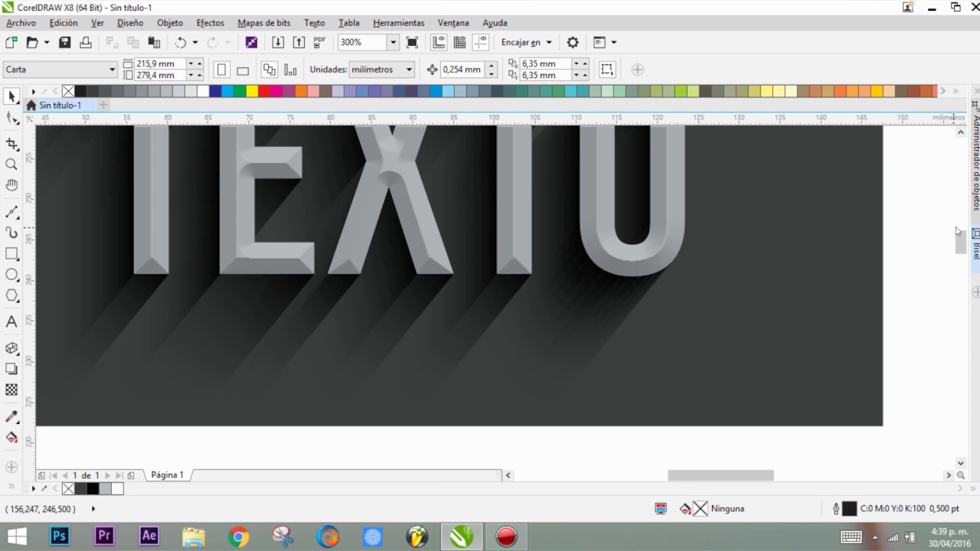
Task: Select the Interactive Fill tool
Action: 11,438
